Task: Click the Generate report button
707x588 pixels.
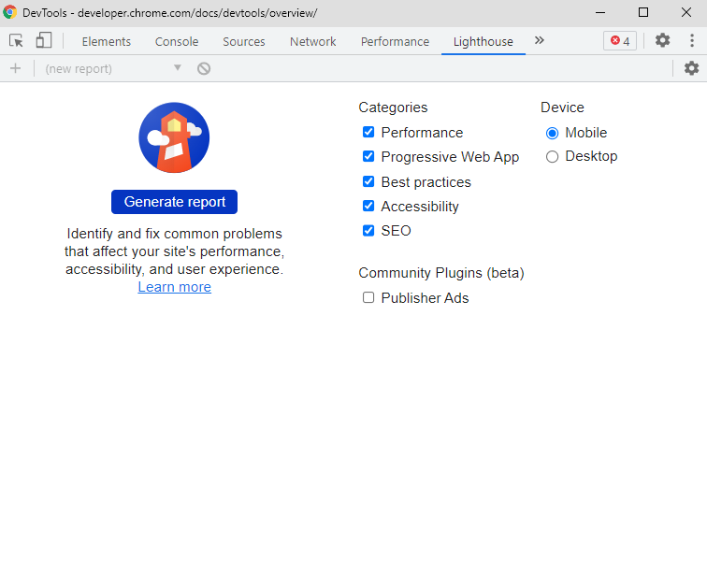Action: (x=175, y=202)
